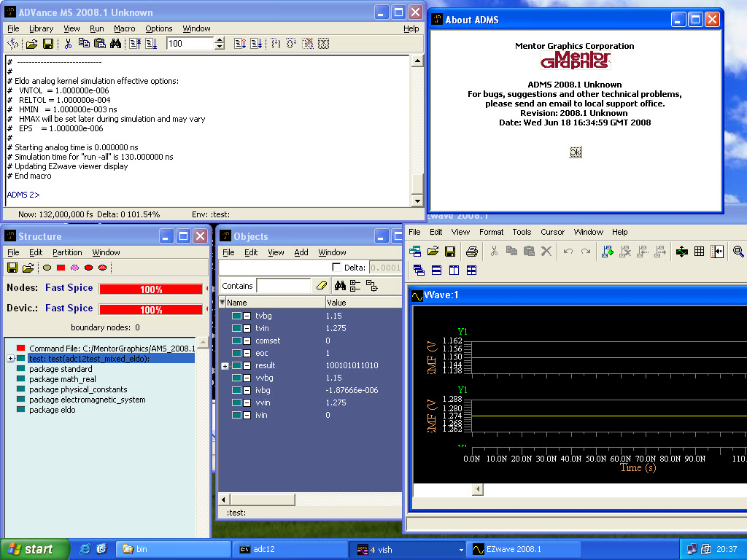This screenshot has height=560, width=747.
Task: Toggle the box next to vvin signal
Action: pos(247,402)
